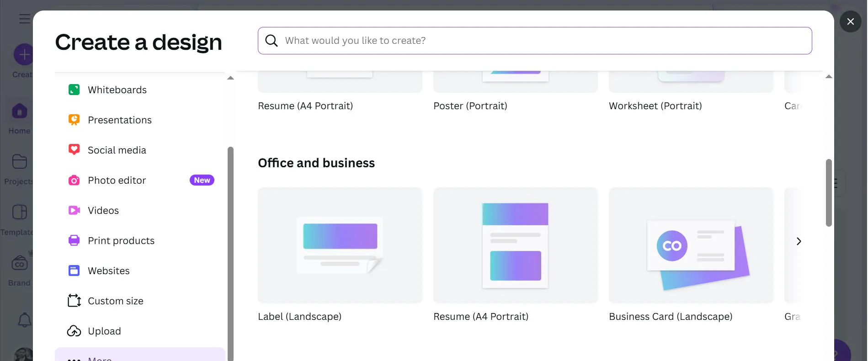Open the Upload cloud icon
The width and height of the screenshot is (868, 361).
[74, 331]
